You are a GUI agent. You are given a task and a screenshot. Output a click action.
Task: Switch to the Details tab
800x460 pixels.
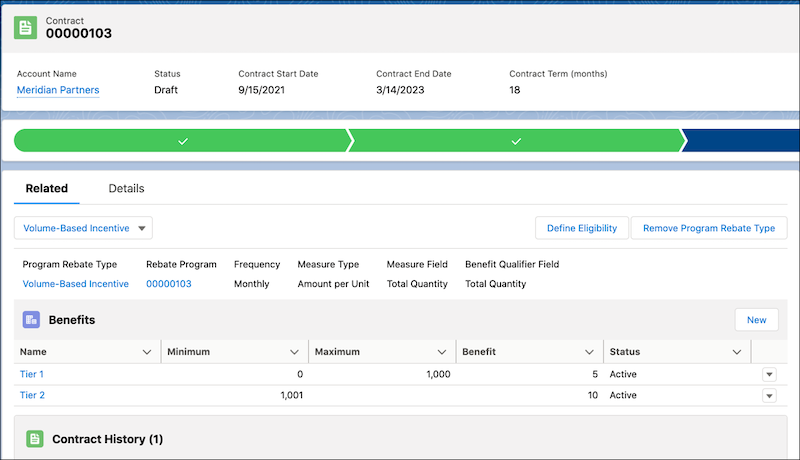tap(127, 188)
